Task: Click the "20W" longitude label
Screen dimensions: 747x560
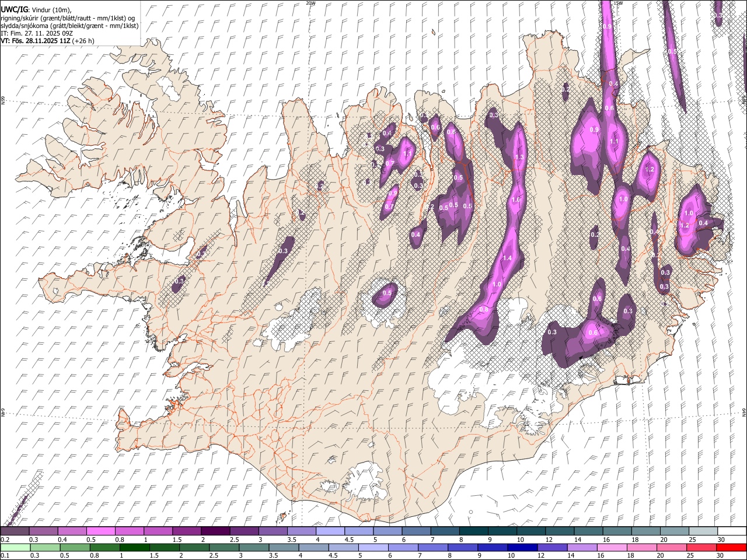Action: (x=310, y=3)
